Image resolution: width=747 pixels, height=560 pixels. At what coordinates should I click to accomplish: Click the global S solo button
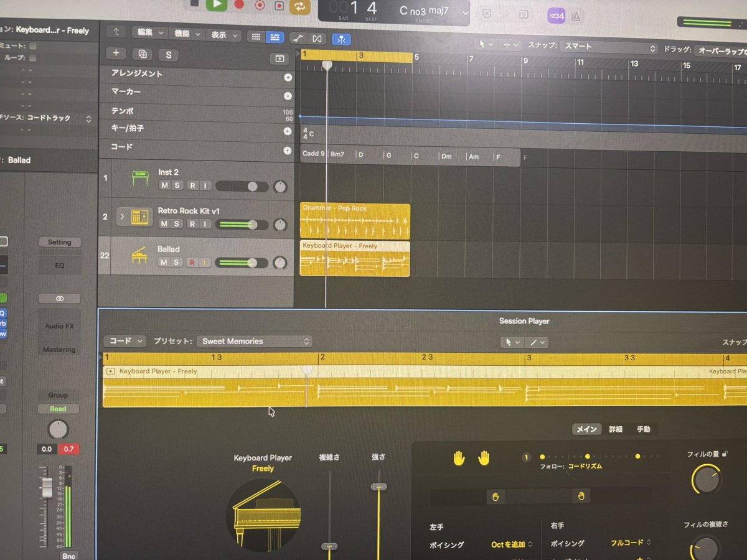pyautogui.click(x=168, y=55)
